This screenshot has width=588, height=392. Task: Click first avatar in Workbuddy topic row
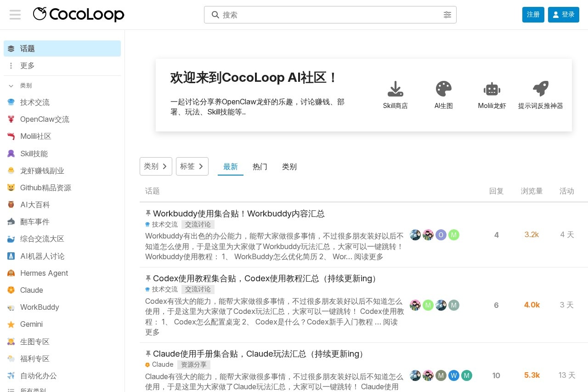[415, 235]
